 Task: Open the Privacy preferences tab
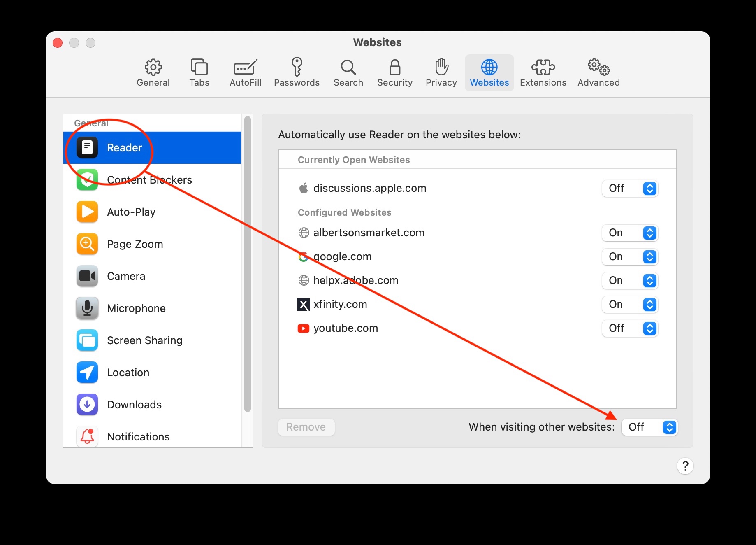(x=441, y=72)
